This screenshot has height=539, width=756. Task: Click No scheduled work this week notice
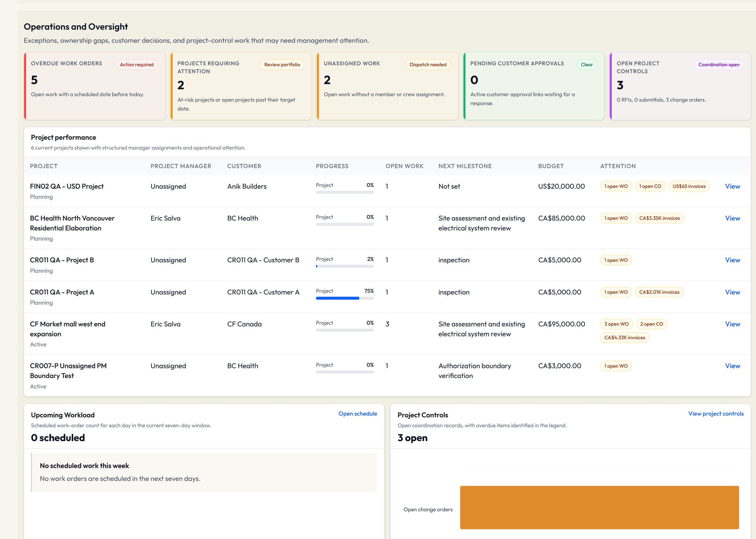point(205,472)
